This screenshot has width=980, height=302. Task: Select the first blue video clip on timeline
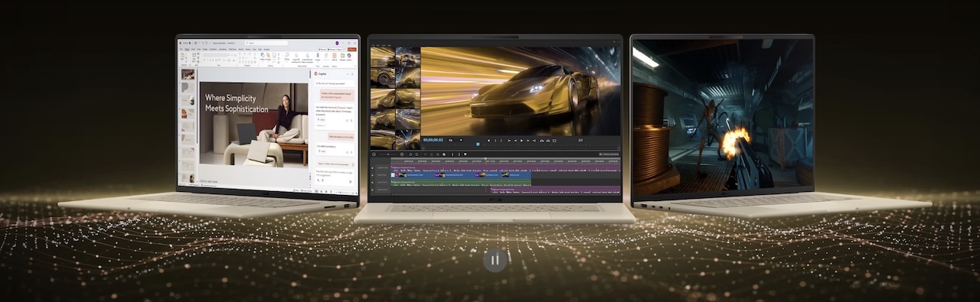click(412, 175)
